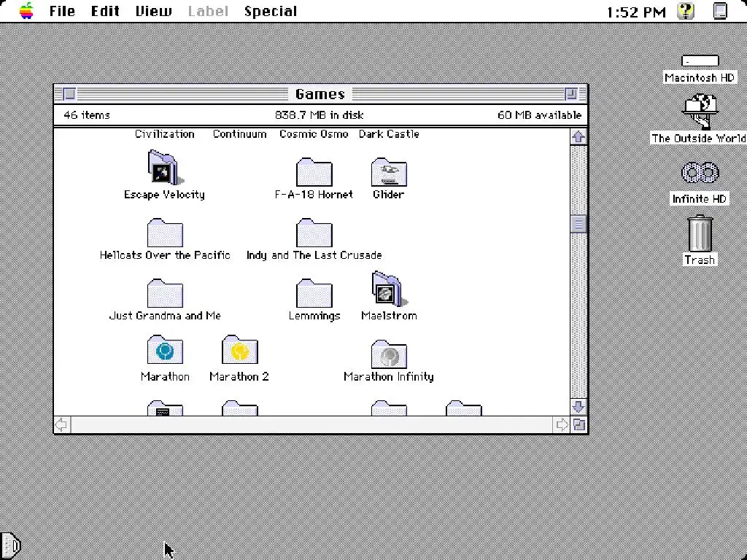The image size is (747, 560).
Task: Click the 60 MB available text
Action: point(539,114)
